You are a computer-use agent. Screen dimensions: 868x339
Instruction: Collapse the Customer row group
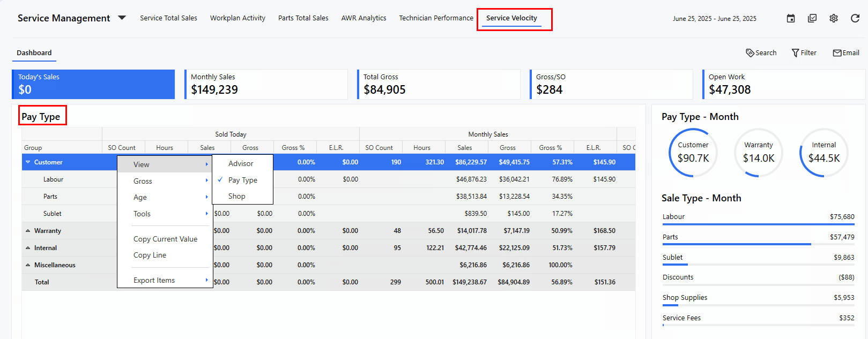pos(28,162)
